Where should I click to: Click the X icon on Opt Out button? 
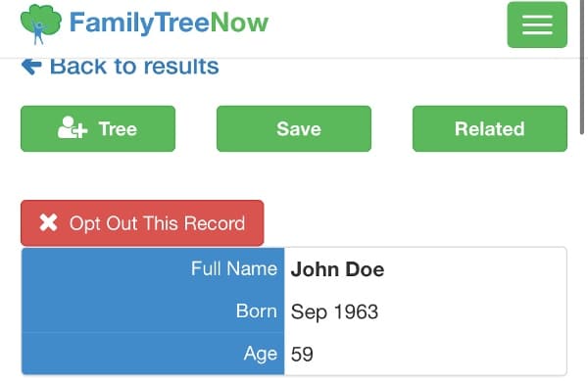pos(48,223)
